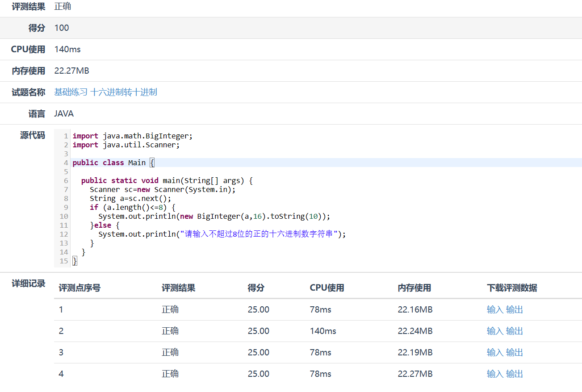
Task: Click the Scanner sc=new Scanner(System.in) line
Action: pyautogui.click(x=162, y=190)
